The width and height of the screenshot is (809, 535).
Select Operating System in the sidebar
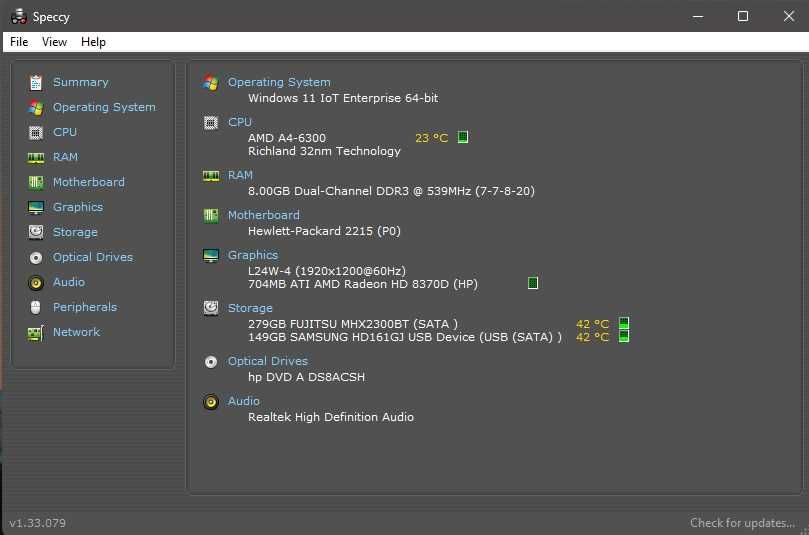[104, 107]
